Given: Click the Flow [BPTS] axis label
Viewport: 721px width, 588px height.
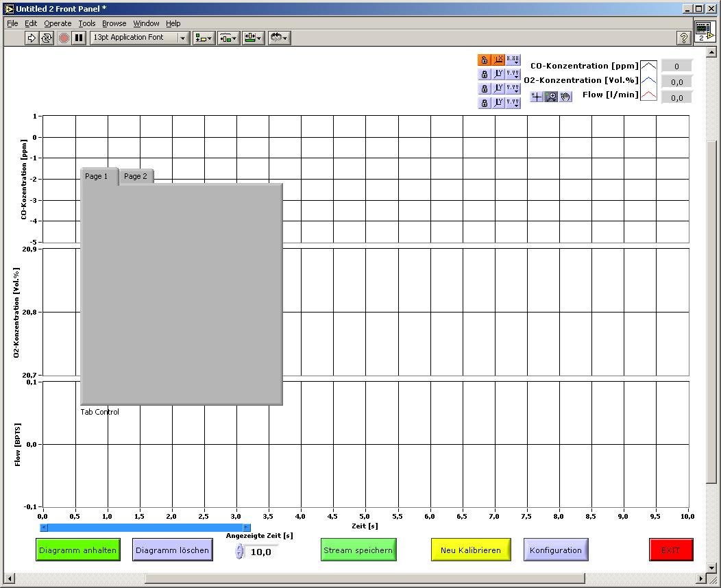Looking at the screenshot, I should pyautogui.click(x=17, y=445).
